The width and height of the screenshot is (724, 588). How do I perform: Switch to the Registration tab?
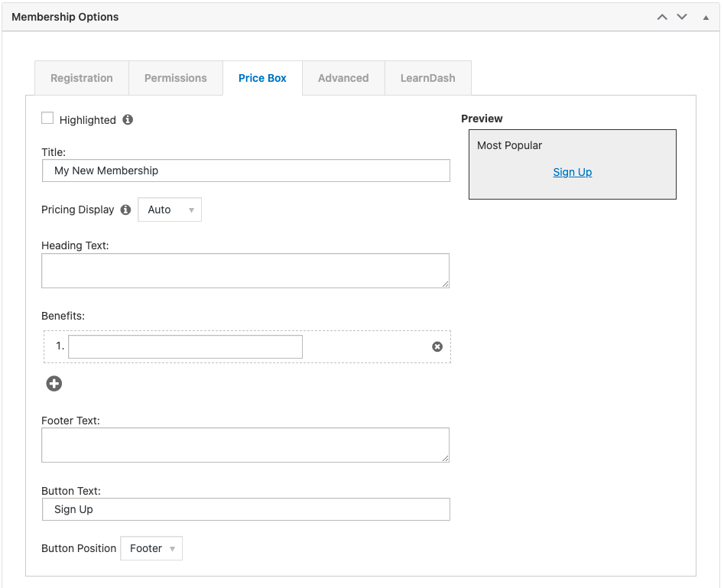point(82,78)
